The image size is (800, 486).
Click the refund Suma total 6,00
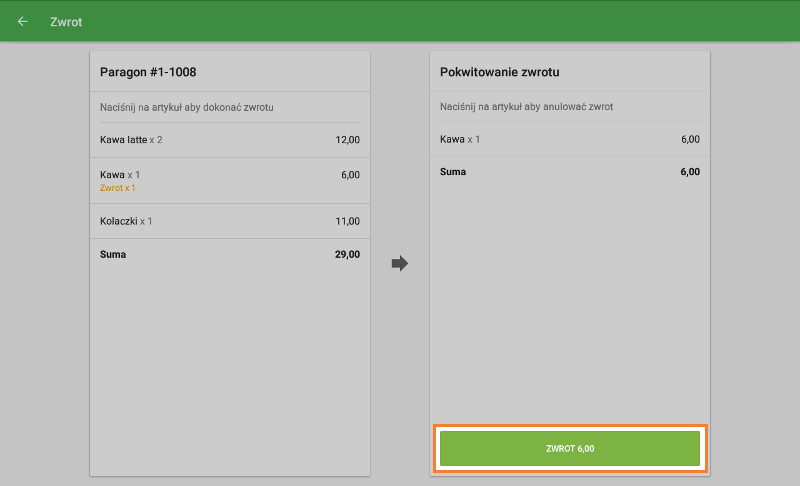(690, 172)
